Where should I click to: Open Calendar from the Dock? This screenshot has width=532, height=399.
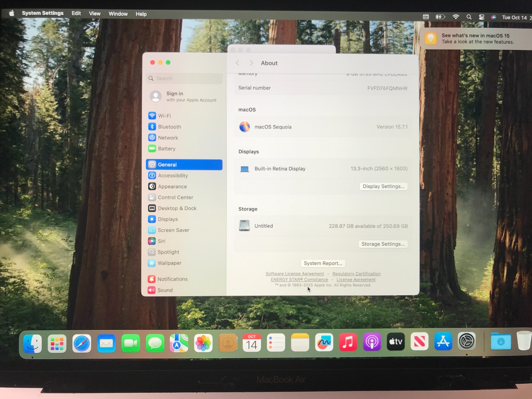point(252,343)
